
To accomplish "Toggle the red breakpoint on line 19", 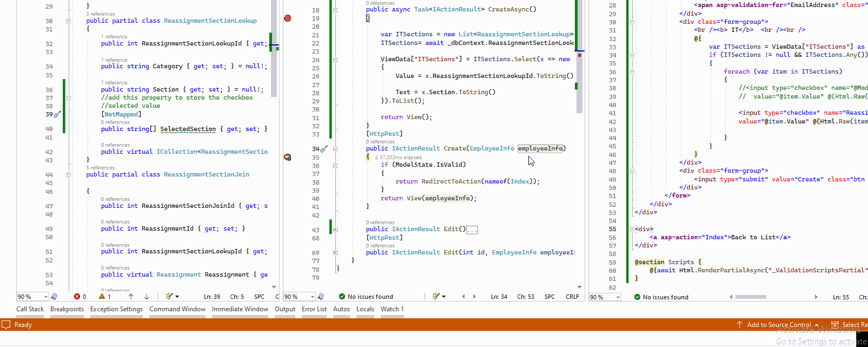I will 288,18.
